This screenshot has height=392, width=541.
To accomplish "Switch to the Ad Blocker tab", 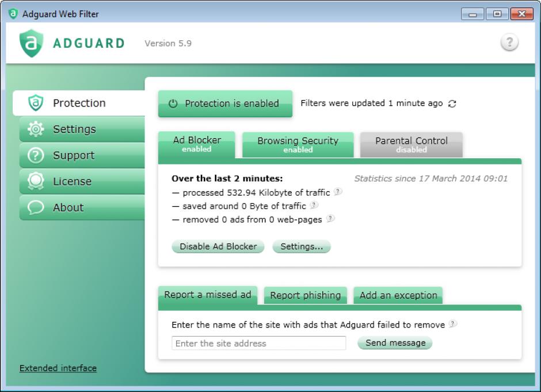I will pyautogui.click(x=197, y=144).
